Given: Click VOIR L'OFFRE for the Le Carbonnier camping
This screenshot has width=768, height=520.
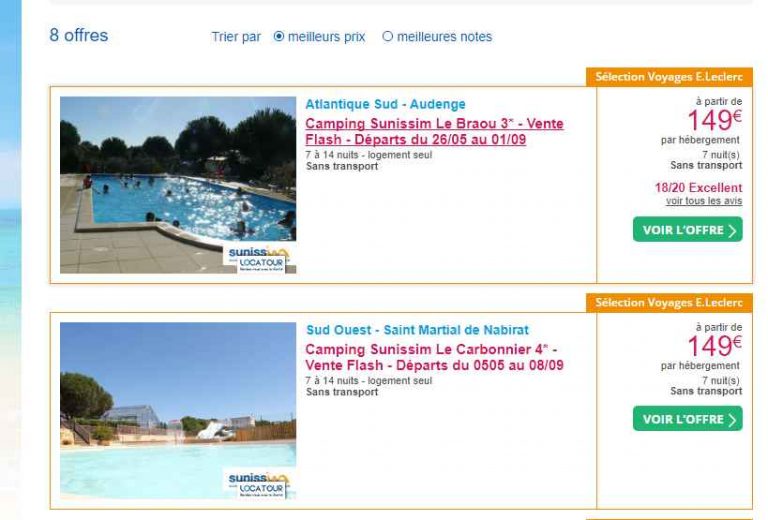Looking at the screenshot, I should [x=688, y=419].
